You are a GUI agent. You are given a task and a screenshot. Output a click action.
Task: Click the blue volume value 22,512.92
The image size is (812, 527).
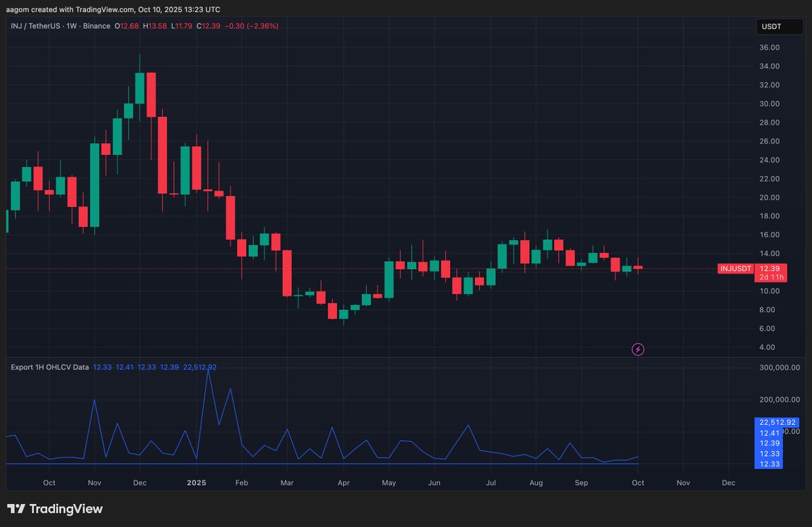[x=200, y=367]
